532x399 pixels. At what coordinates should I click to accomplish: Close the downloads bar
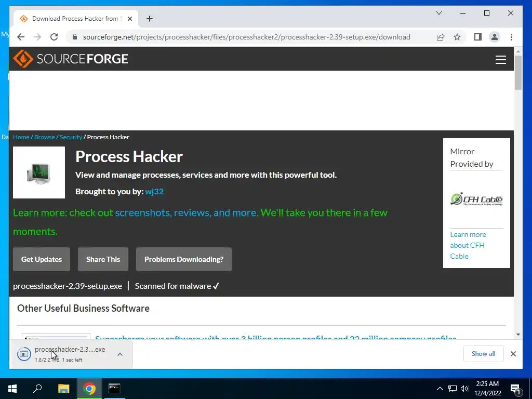(x=513, y=354)
